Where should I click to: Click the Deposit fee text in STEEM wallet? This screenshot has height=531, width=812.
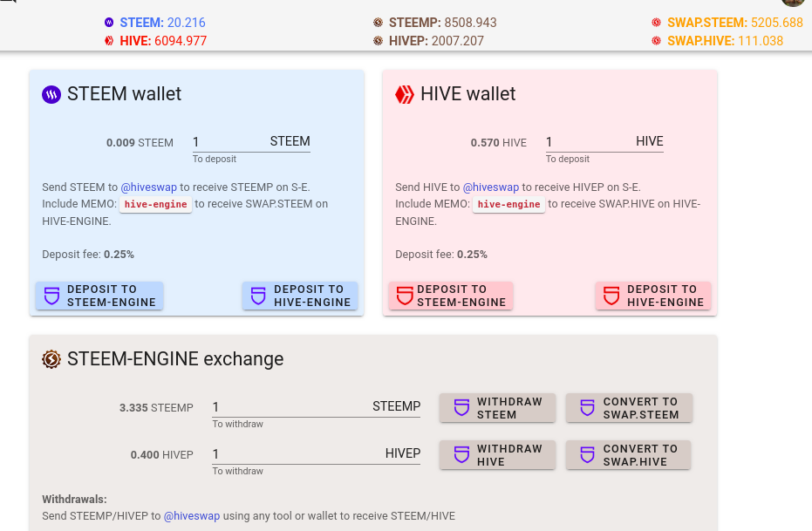tap(88, 255)
